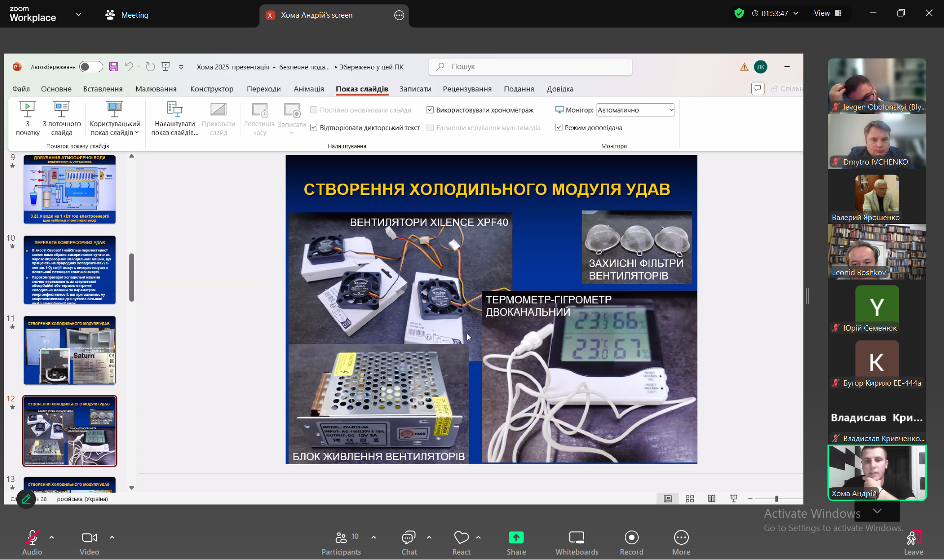
Task: Click the green Share screen button
Action: 516,542
